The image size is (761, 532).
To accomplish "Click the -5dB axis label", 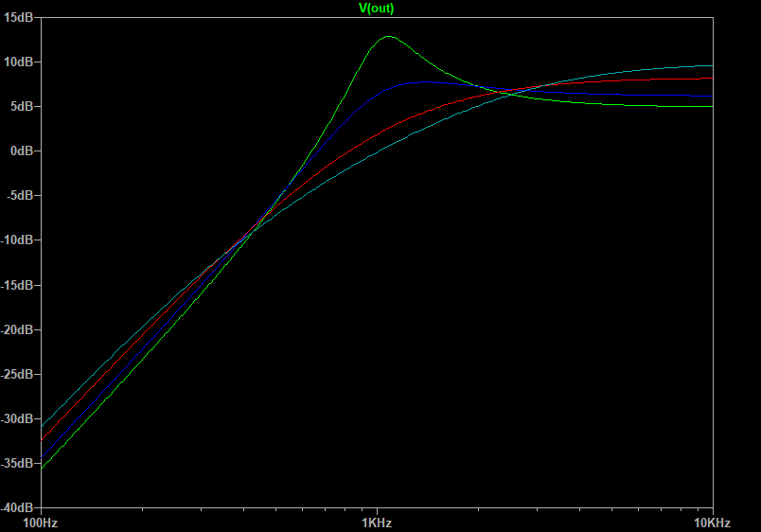I will [x=20, y=196].
